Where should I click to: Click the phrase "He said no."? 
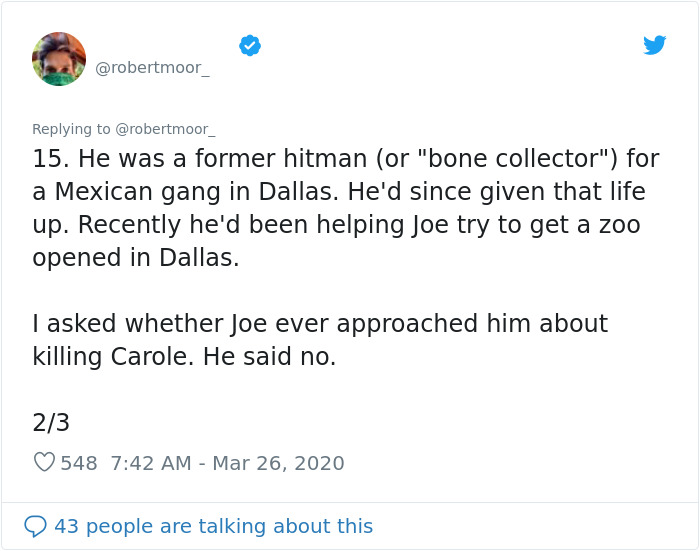click(270, 357)
